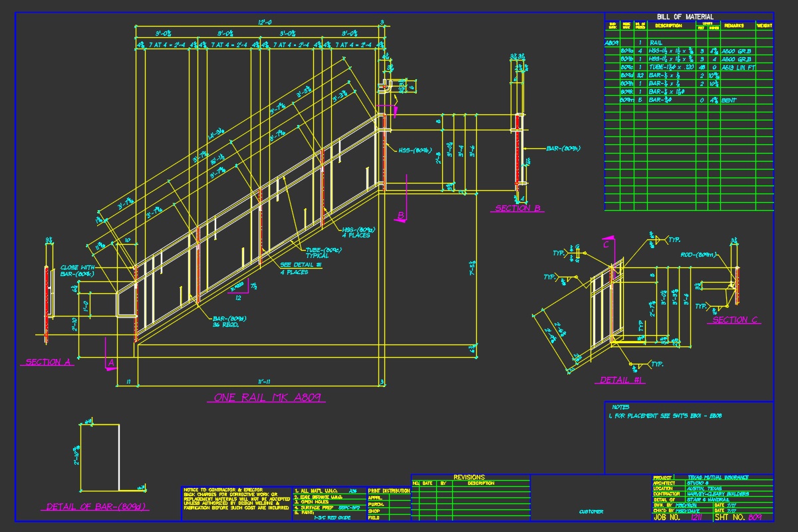This screenshot has height=532, width=798.
Task: Click the 'REMARKS' column header
Action: click(x=734, y=26)
